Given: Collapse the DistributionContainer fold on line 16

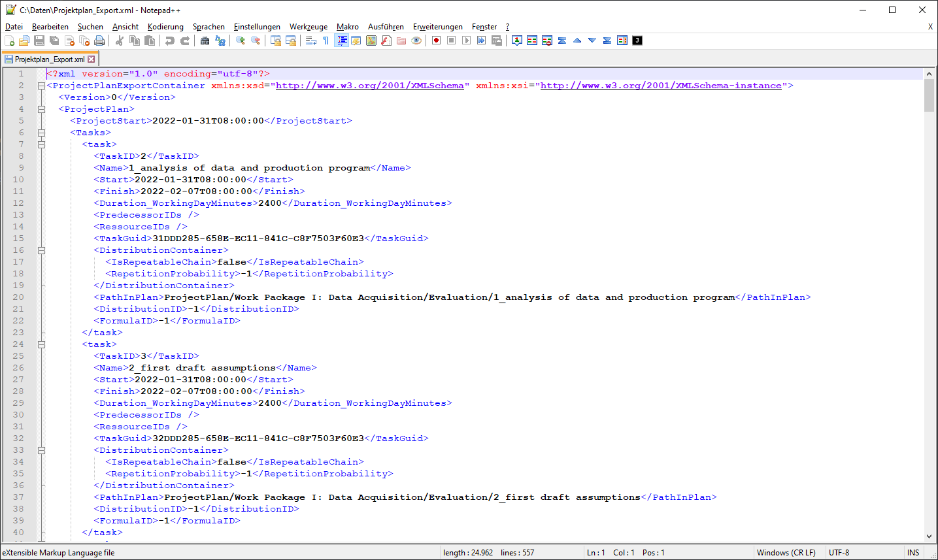Looking at the screenshot, I should pos(41,250).
